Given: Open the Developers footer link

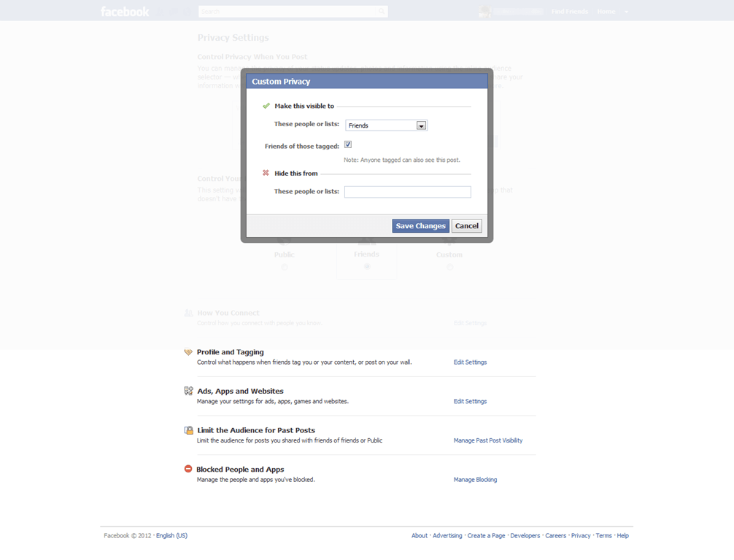Looking at the screenshot, I should [525, 536].
